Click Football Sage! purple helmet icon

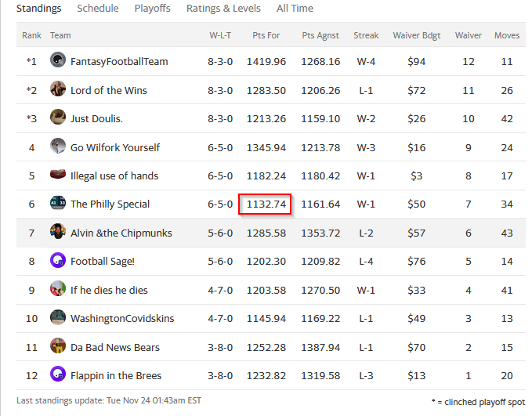[58, 261]
